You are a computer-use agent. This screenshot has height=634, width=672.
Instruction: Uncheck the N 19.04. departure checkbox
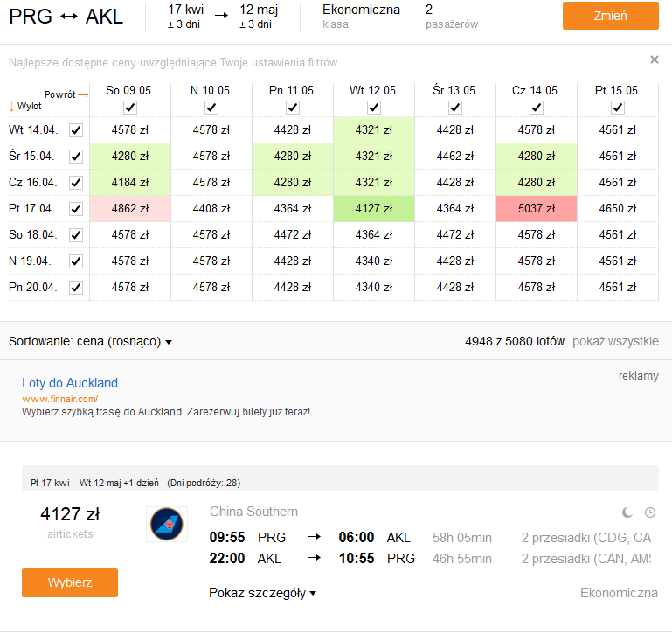tap(76, 261)
